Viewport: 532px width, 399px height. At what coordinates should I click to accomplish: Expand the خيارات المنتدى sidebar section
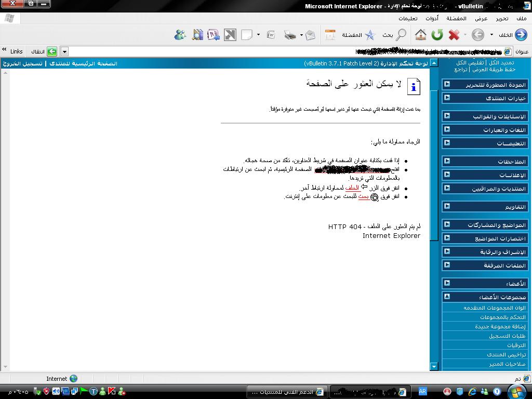(447, 98)
